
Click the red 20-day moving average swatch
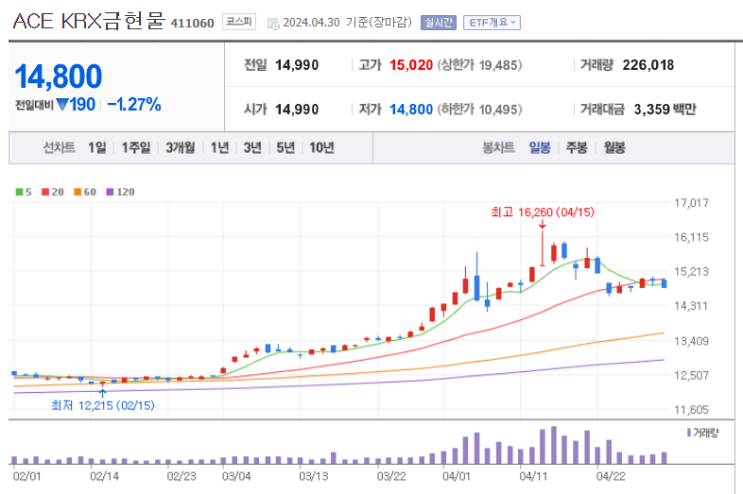coord(45,192)
